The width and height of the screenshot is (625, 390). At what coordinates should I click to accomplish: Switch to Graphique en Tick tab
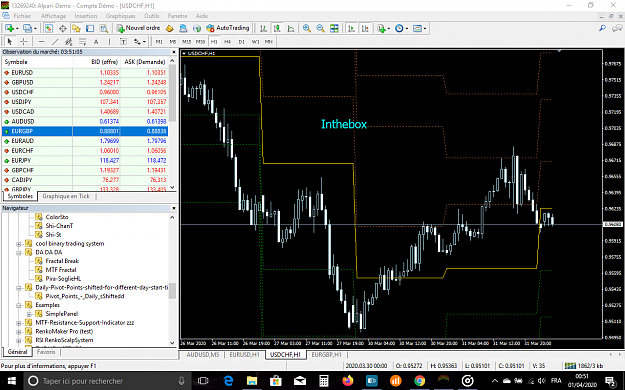pos(66,196)
